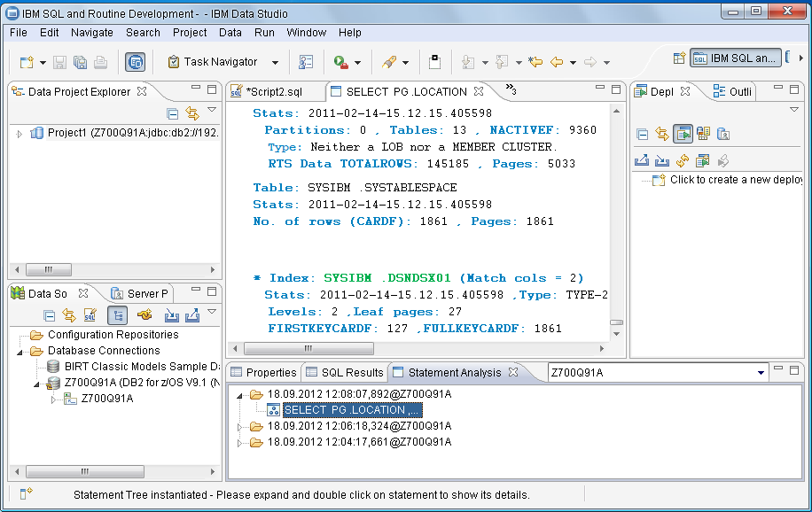This screenshot has width=812, height=512.
Task: Toggle the tree layout button in Data Source Explorer
Action: point(117,315)
